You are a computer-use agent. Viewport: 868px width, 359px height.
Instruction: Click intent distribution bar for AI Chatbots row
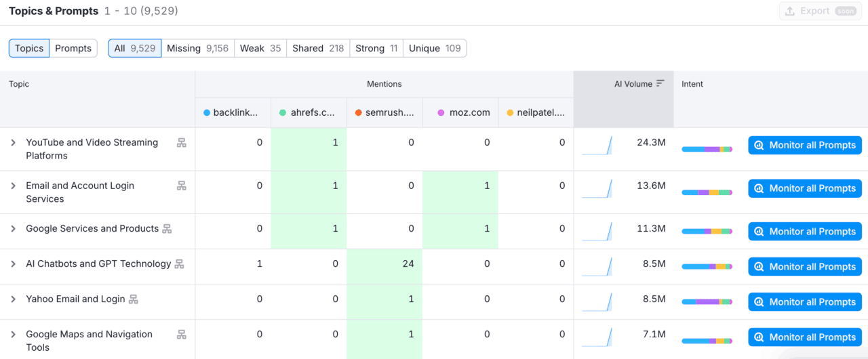(707, 267)
